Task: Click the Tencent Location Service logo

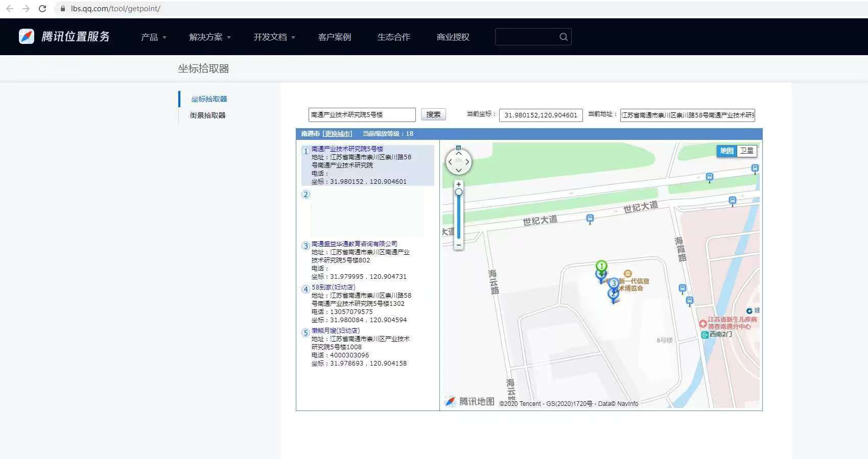Action: point(64,37)
